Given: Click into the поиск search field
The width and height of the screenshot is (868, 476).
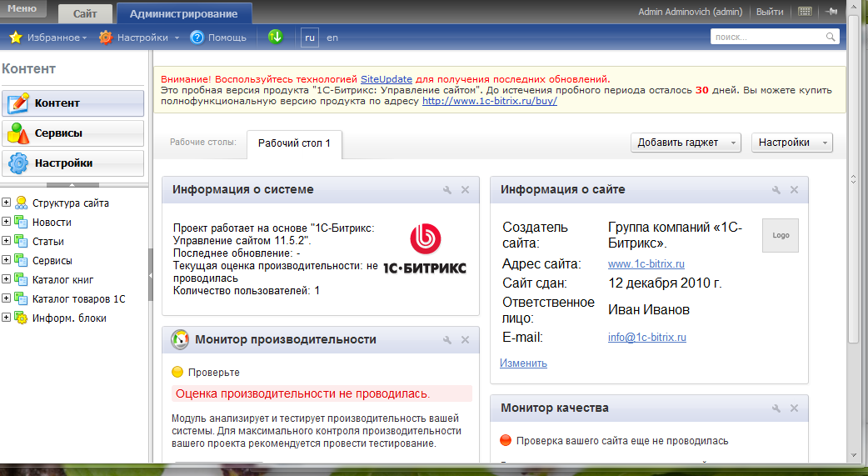Looking at the screenshot, I should coord(766,38).
